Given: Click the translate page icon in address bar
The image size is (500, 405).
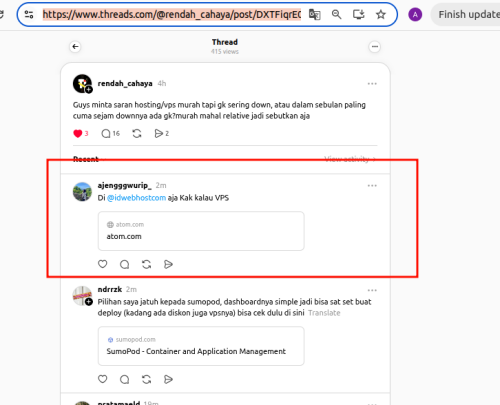Looking at the screenshot, I should (x=314, y=14).
